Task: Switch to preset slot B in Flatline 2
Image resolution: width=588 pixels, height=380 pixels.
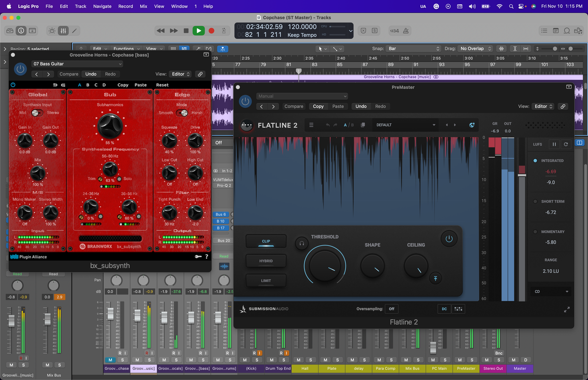Action: tap(352, 125)
